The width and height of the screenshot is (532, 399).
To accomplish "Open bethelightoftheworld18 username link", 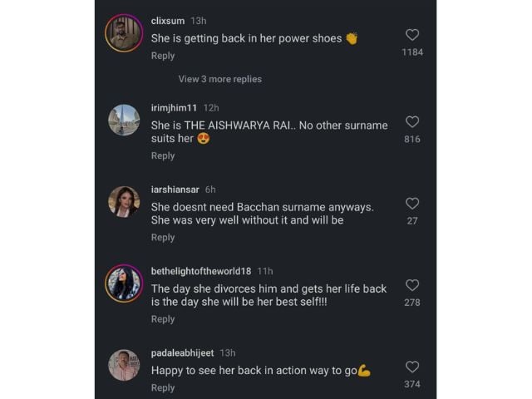I will coord(201,271).
